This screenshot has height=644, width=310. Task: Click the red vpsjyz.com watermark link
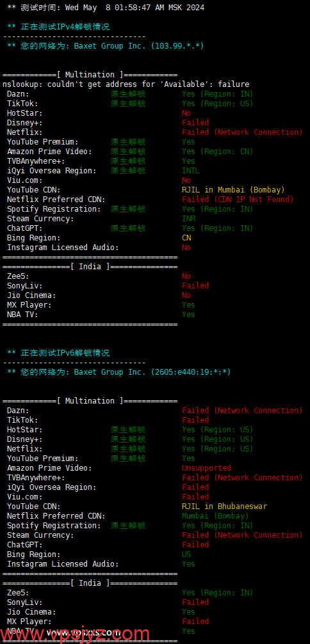(75, 634)
